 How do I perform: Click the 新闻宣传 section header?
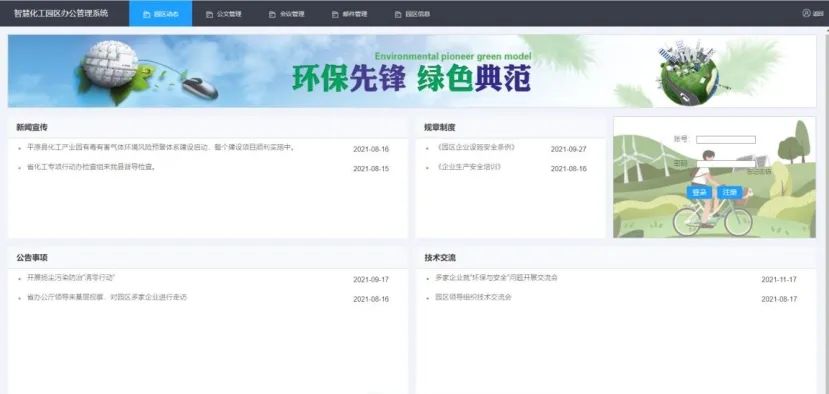pyautogui.click(x=32, y=127)
